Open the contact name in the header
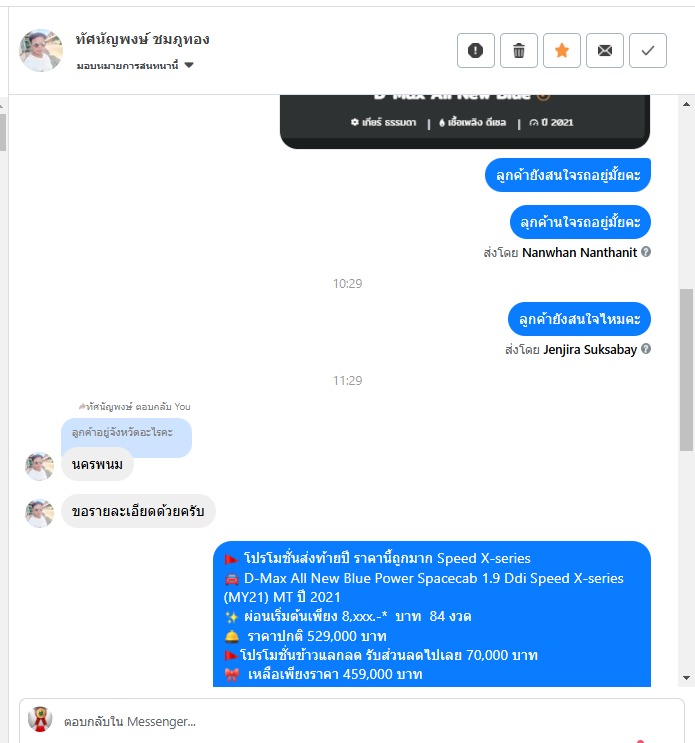This screenshot has height=743, width=695. pyautogui.click(x=142, y=39)
